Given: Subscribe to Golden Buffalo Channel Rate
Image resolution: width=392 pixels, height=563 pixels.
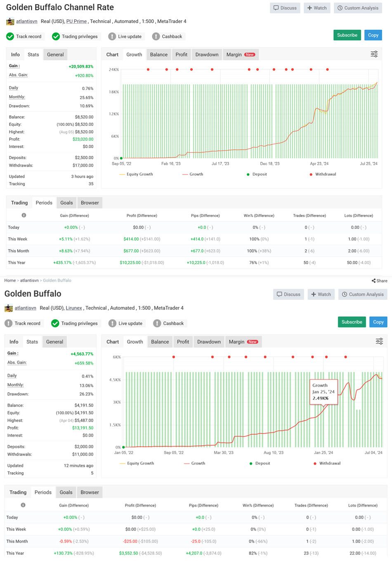Looking at the screenshot, I should (347, 35).
